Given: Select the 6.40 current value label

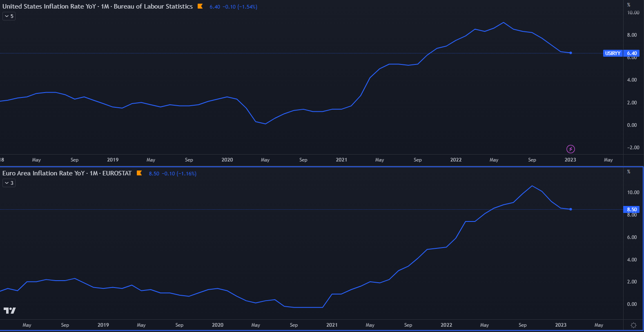Looking at the screenshot, I should tap(632, 53).
